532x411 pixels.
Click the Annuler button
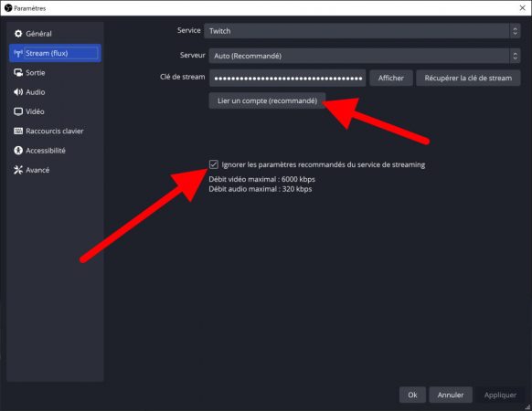pos(451,395)
